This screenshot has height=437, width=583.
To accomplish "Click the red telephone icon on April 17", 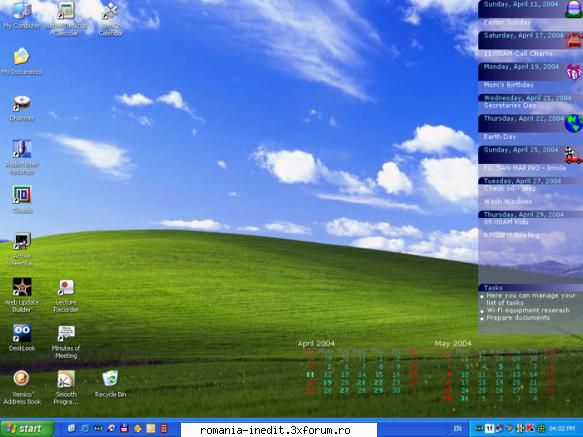I will [574, 40].
